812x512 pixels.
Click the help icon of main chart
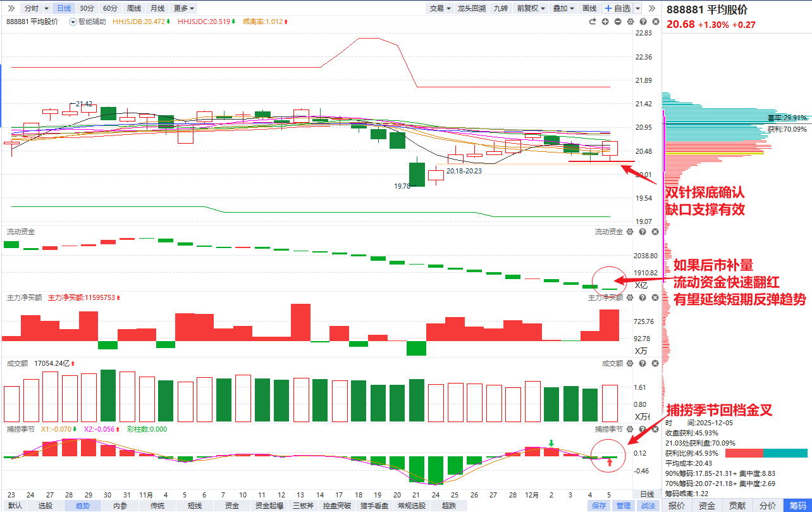pyautogui.click(x=643, y=22)
